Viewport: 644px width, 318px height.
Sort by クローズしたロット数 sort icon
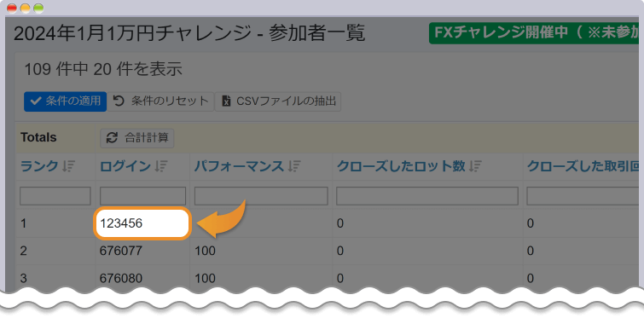tap(475, 166)
